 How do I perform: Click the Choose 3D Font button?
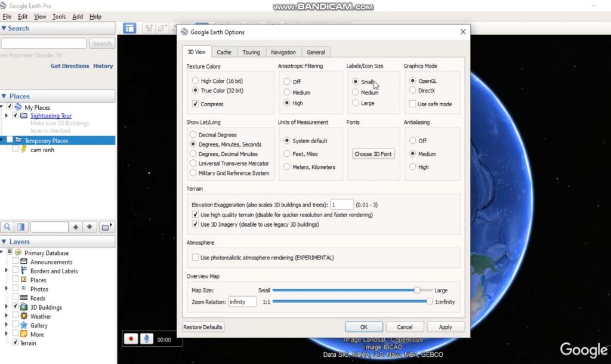373,154
